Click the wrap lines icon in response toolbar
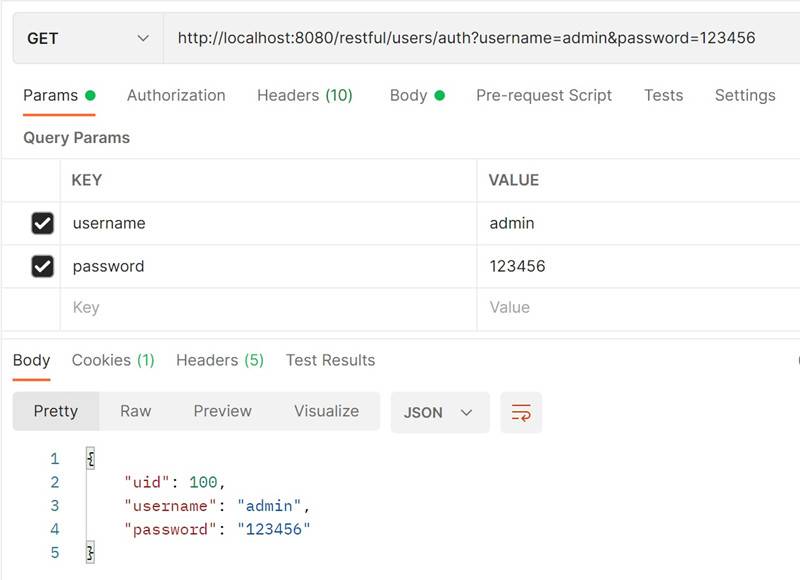 pyautogui.click(x=521, y=412)
